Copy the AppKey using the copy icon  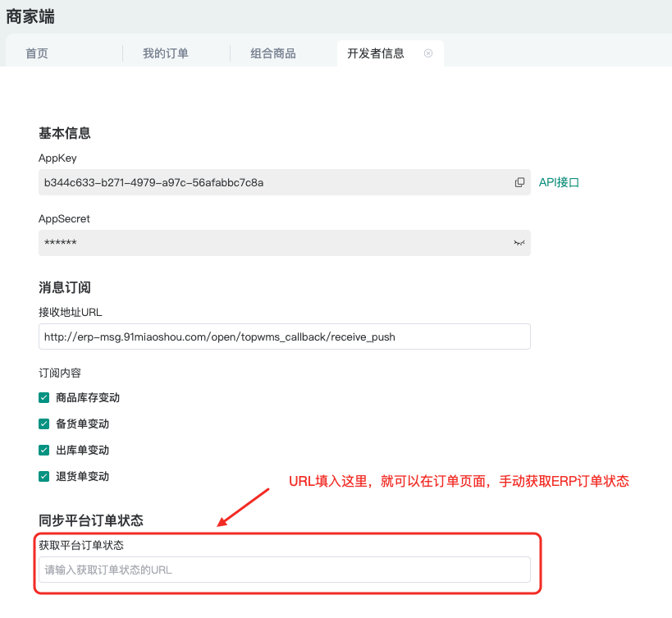pos(519,182)
